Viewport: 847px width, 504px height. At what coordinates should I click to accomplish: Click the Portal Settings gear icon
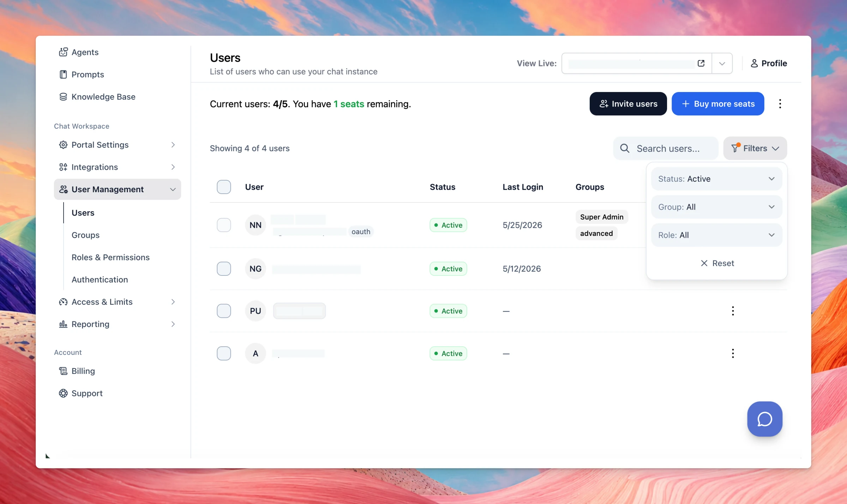pos(63,145)
